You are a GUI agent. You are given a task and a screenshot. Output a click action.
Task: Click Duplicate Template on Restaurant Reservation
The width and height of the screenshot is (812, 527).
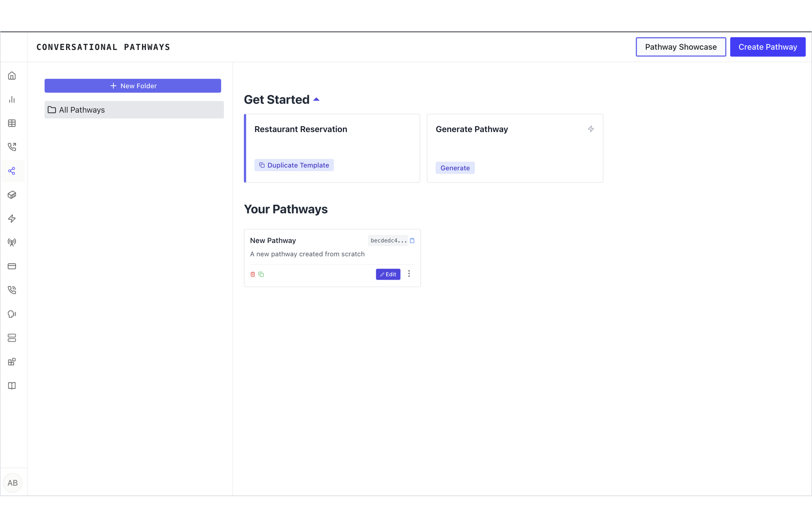tap(294, 165)
